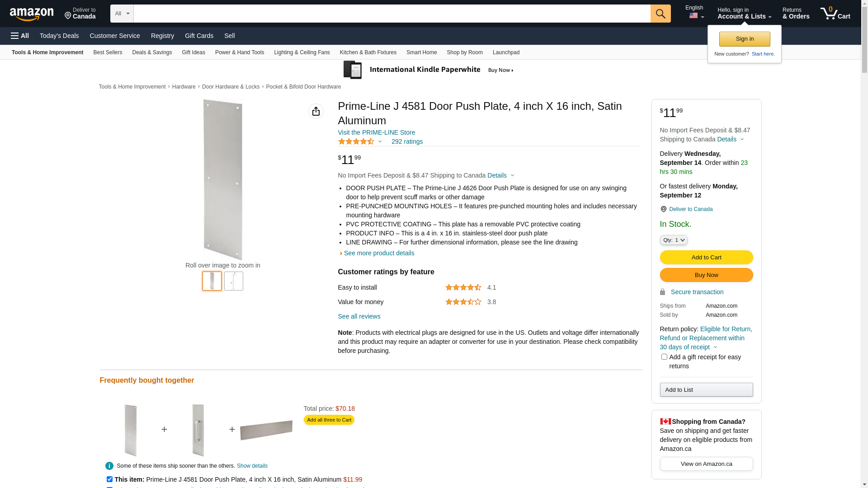Click the share icon beside product image
This screenshot has height=488, width=868.
coord(316,111)
